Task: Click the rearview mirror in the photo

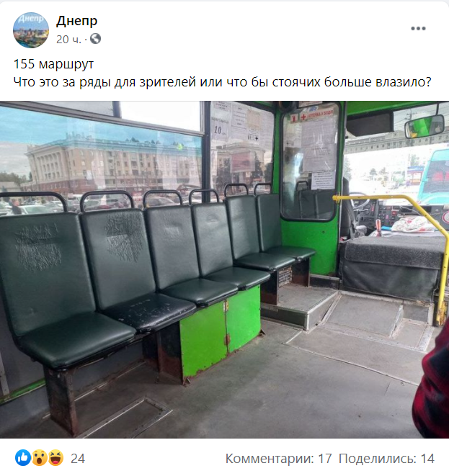Action: point(424,126)
